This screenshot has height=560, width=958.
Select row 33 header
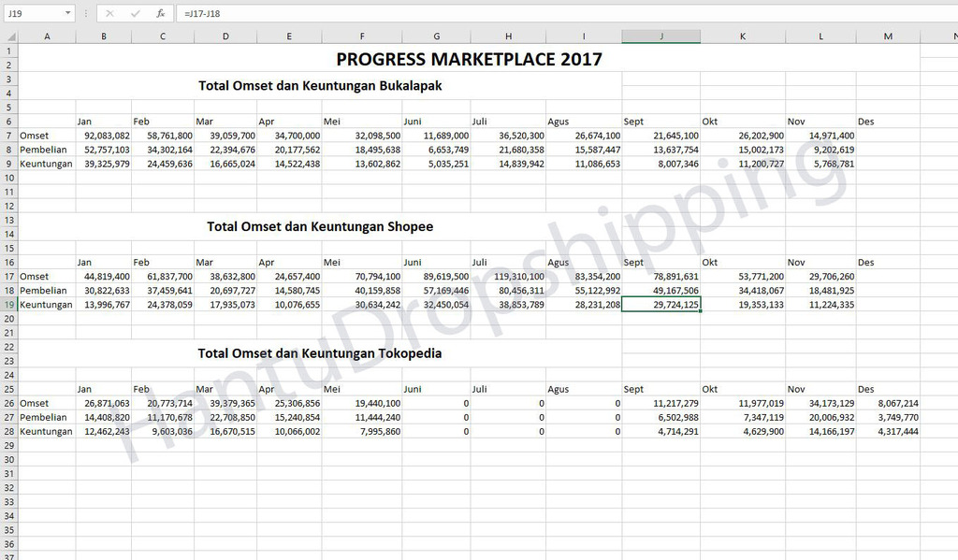[x=9, y=502]
